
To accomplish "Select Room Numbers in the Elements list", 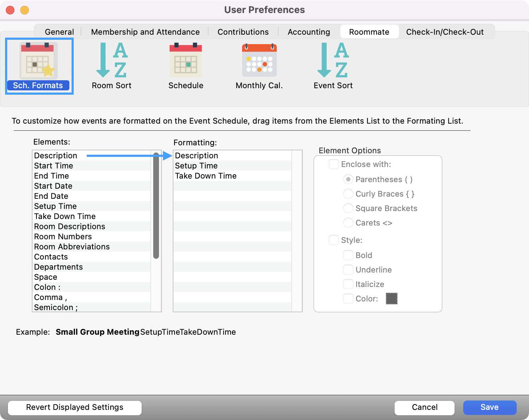I will (x=63, y=237).
